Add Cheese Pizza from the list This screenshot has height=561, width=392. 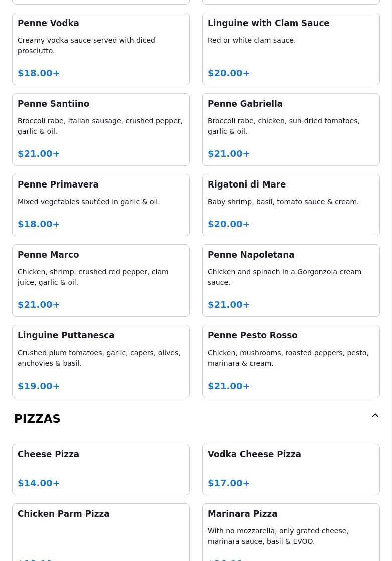[x=101, y=469]
